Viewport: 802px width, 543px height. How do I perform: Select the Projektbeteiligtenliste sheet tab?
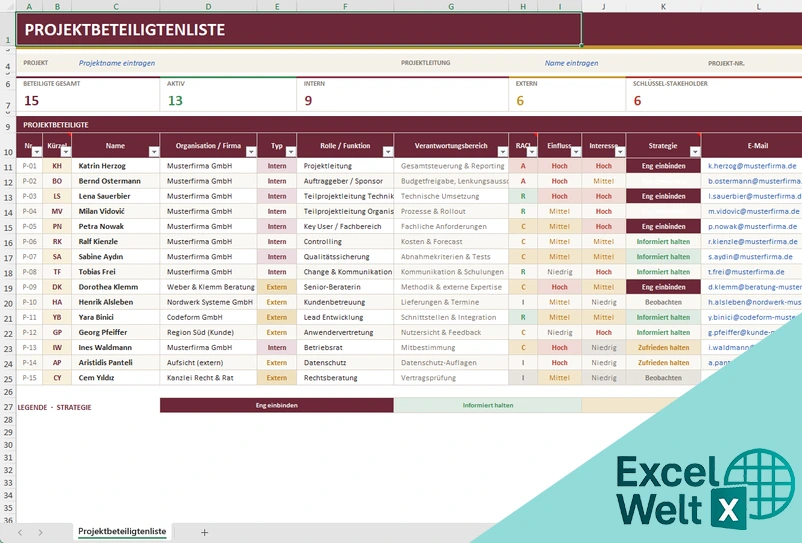pyautogui.click(x=122, y=531)
